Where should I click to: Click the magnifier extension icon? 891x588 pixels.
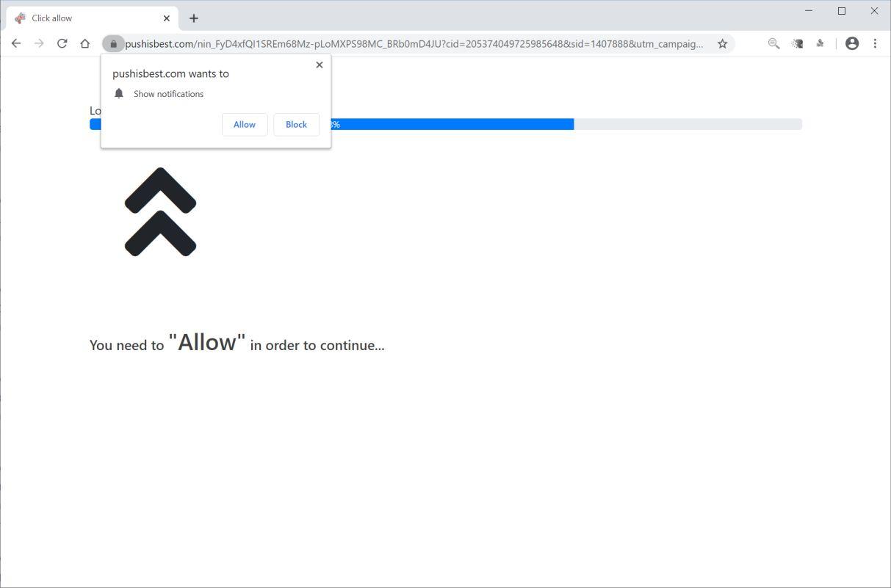pos(773,43)
